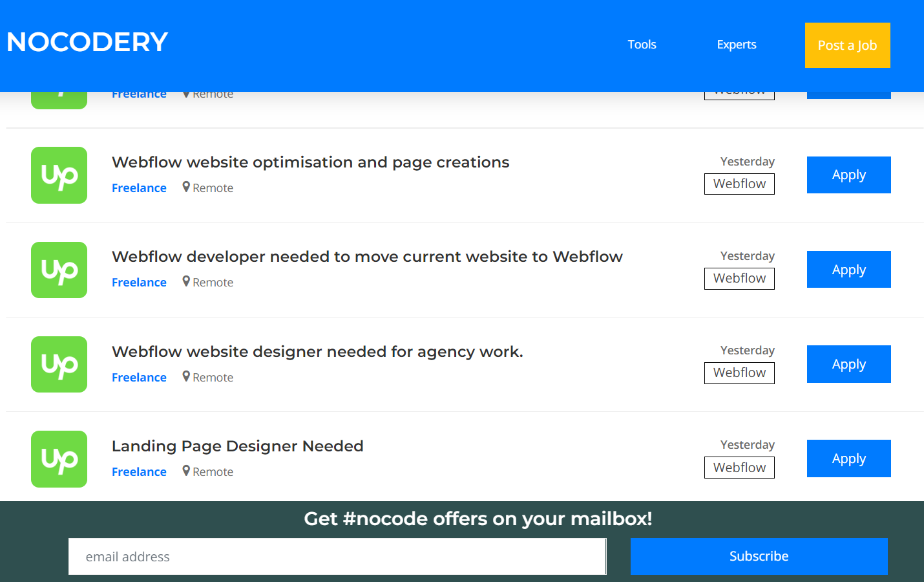Apply to Landing Page Designer Needed job
This screenshot has width=924, height=582.
pyautogui.click(x=848, y=458)
